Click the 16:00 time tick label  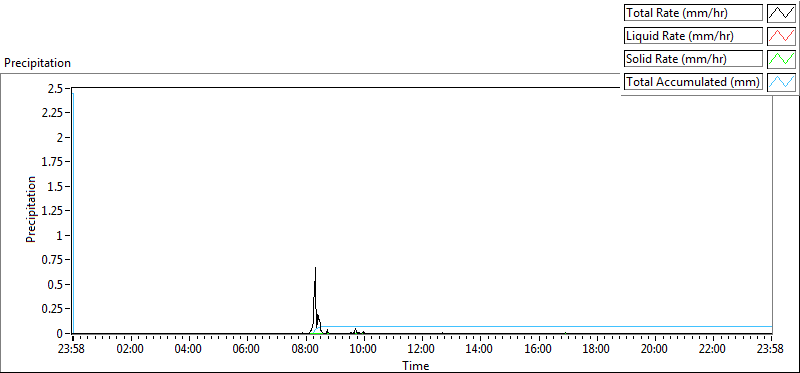point(538,350)
